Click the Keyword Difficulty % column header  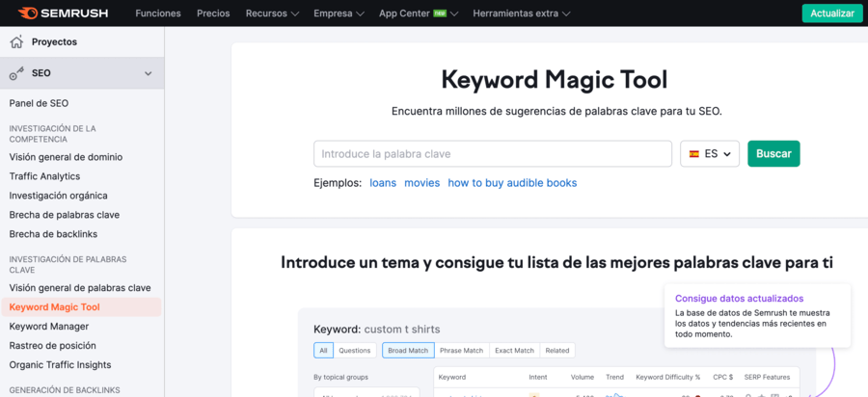668,377
